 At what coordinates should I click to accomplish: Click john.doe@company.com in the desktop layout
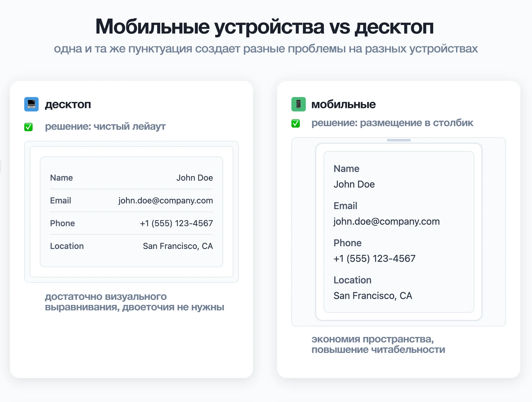click(x=166, y=200)
